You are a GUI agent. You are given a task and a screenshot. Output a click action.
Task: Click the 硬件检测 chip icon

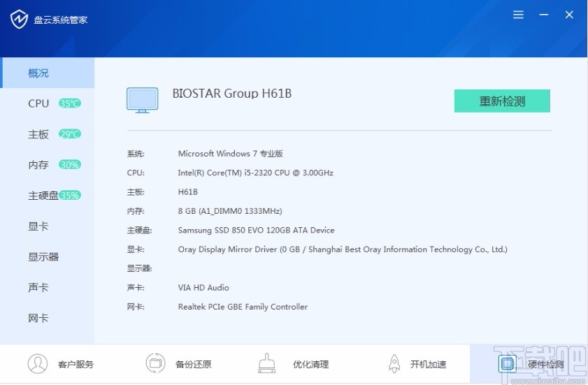click(508, 363)
